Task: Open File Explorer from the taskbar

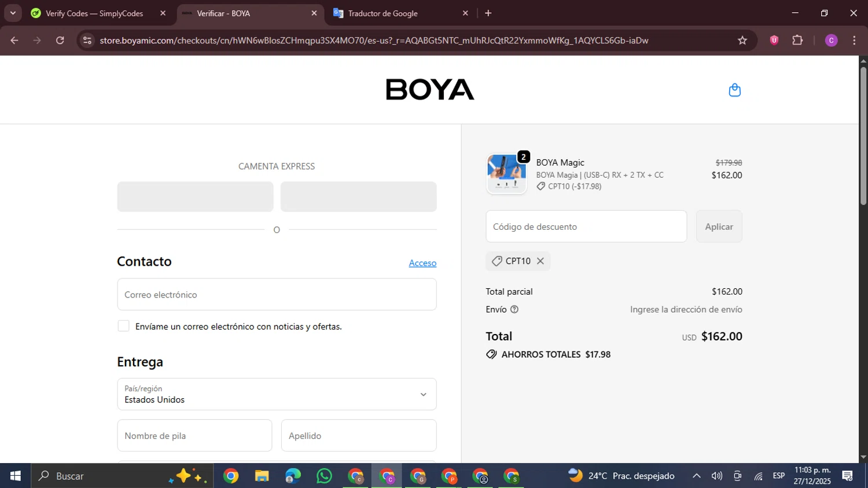Action: (x=262, y=476)
